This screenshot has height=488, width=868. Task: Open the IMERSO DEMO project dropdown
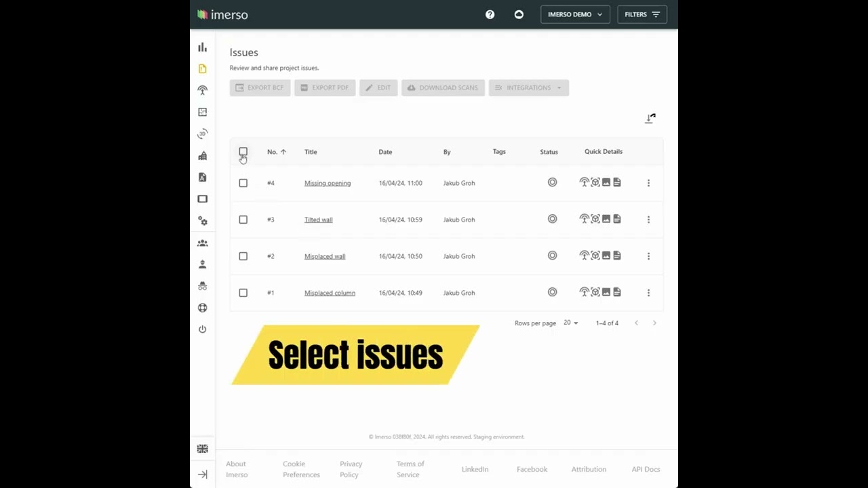pyautogui.click(x=575, y=14)
